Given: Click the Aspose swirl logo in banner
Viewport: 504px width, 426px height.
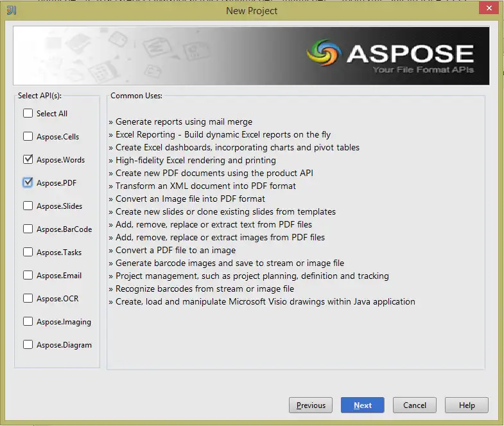Looking at the screenshot, I should 324,53.
